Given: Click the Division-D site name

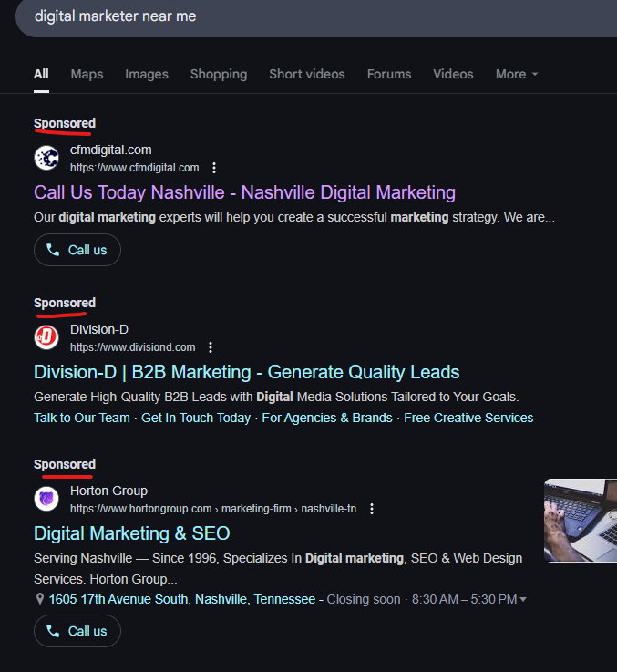Looking at the screenshot, I should (99, 329).
